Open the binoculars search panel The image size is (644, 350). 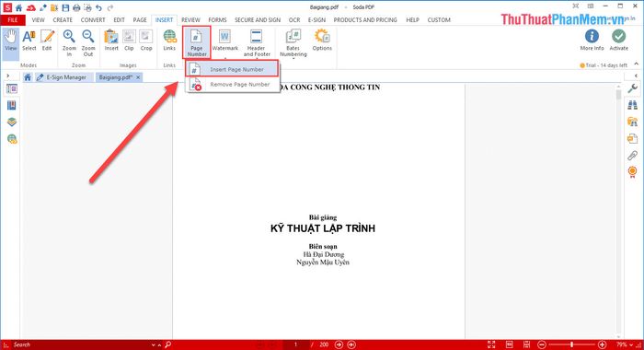click(633, 105)
